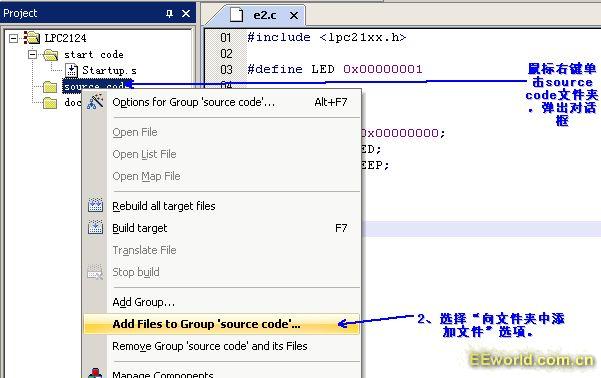Viewport: 601px width, 378px height.
Task: Select the highlighted 'source code' group
Action: click(x=97, y=86)
